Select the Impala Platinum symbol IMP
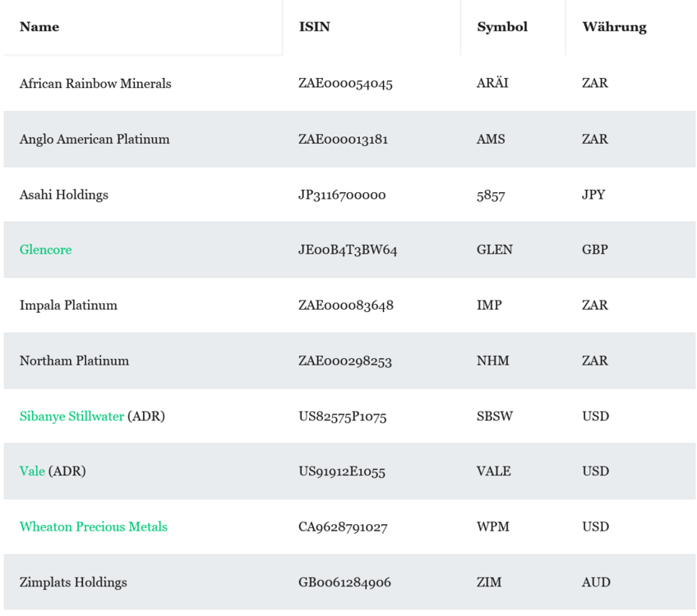The image size is (697, 616). point(488,306)
